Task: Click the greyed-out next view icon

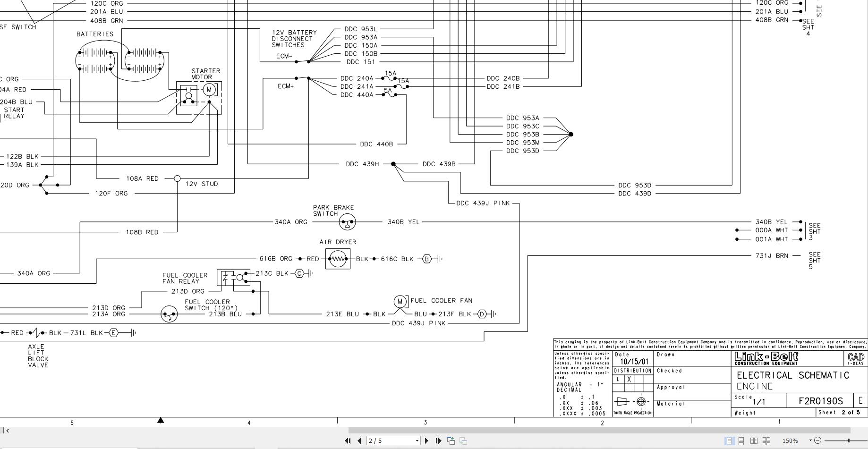Action: point(463,441)
